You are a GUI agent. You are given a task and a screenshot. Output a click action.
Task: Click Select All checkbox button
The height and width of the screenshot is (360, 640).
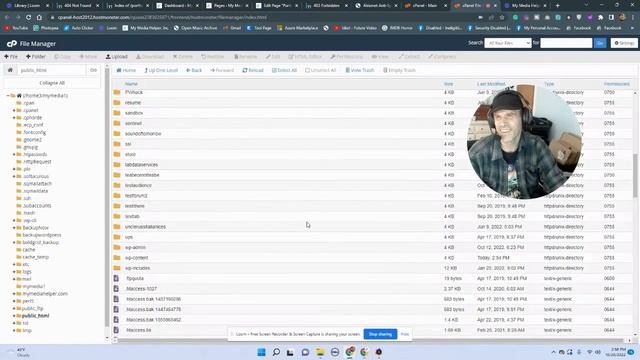click(284, 70)
